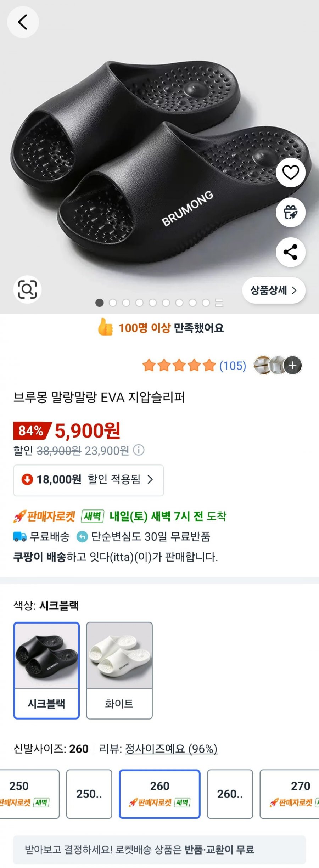
Task: Open reviewer photo thumbnails with plus icon
Action: (293, 365)
